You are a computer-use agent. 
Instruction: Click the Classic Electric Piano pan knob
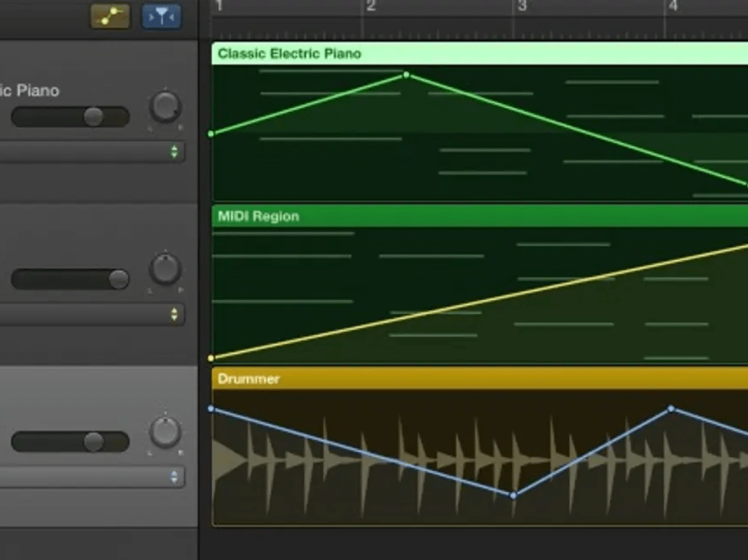point(165,107)
